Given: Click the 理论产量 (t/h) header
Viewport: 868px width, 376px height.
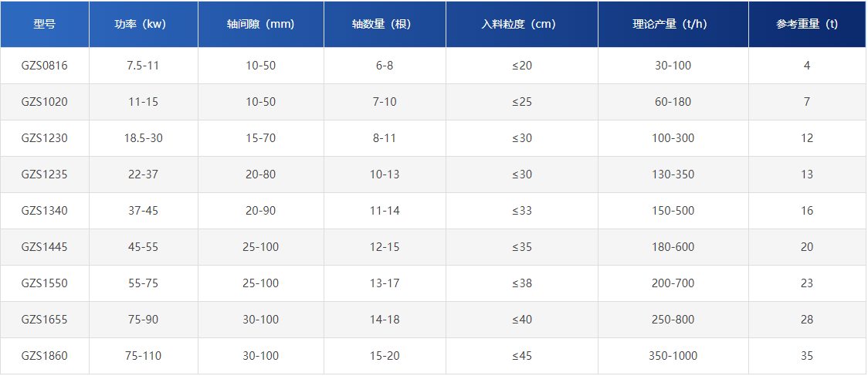Looking at the screenshot, I should click(673, 24).
